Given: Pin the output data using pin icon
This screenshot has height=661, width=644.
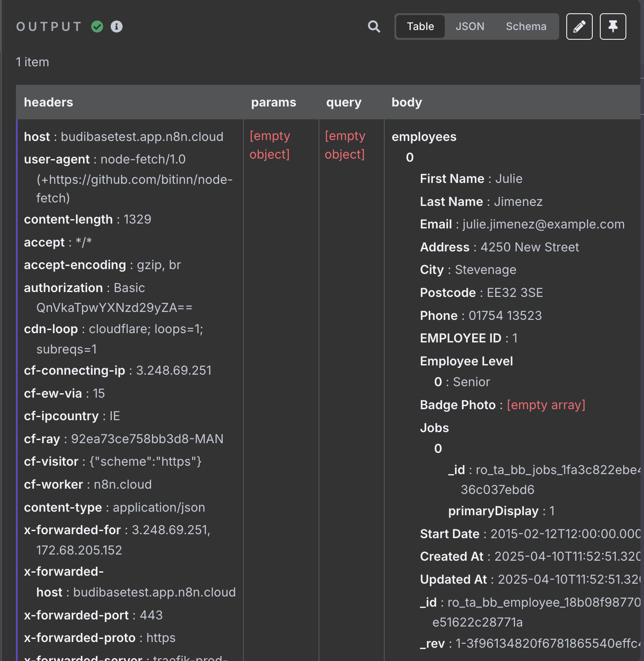Looking at the screenshot, I should (613, 27).
